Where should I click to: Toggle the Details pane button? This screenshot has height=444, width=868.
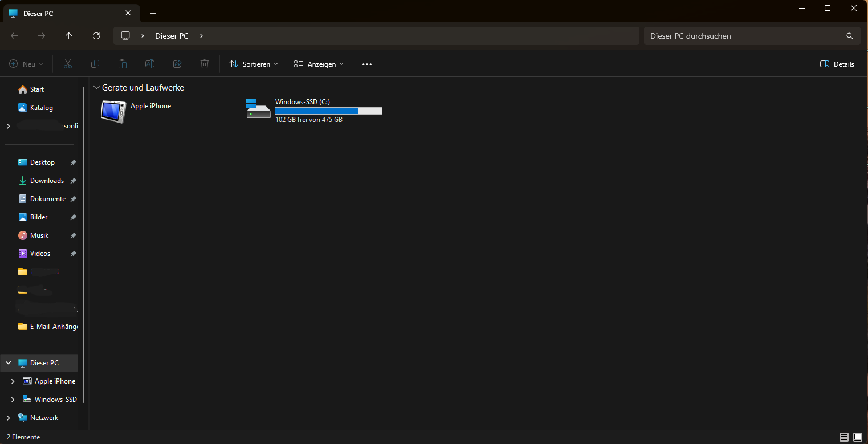click(x=837, y=64)
